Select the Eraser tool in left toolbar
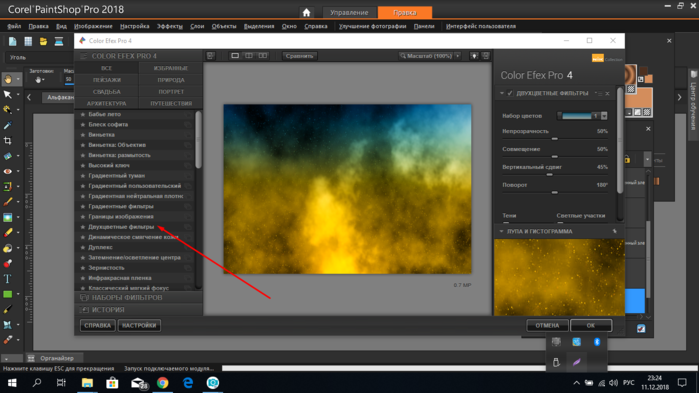 tap(8, 233)
